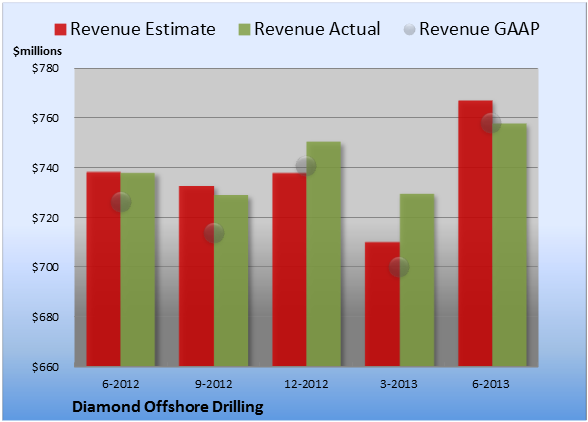The width and height of the screenshot is (588, 422).
Task: Click the $720 y-axis label
Action: pos(45,218)
